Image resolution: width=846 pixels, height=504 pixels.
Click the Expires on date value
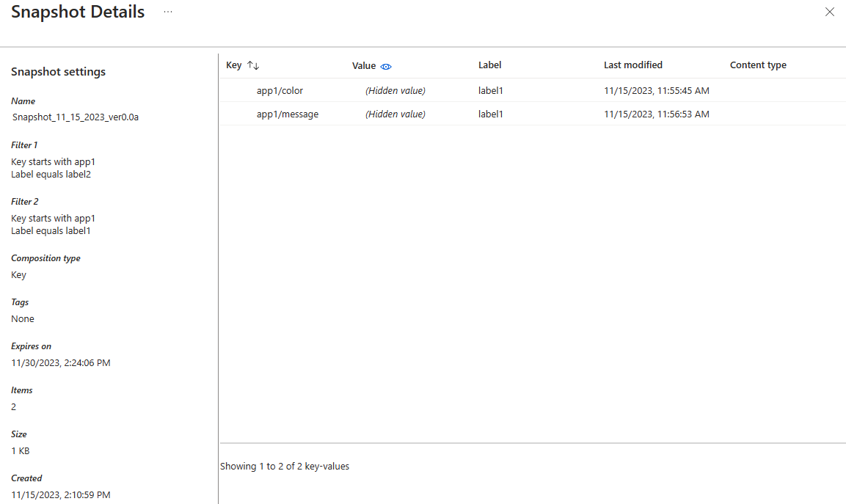(60, 362)
